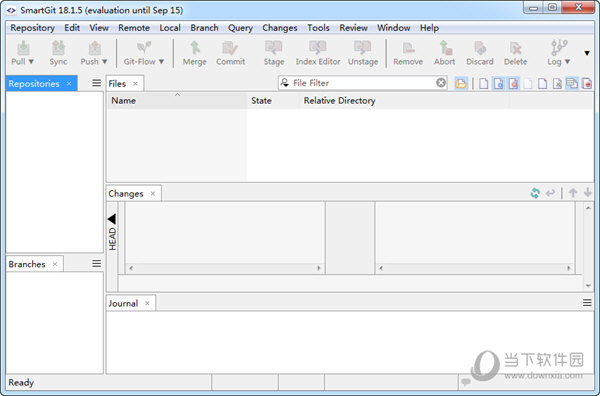Click the Log toolbar icon

pyautogui.click(x=559, y=48)
